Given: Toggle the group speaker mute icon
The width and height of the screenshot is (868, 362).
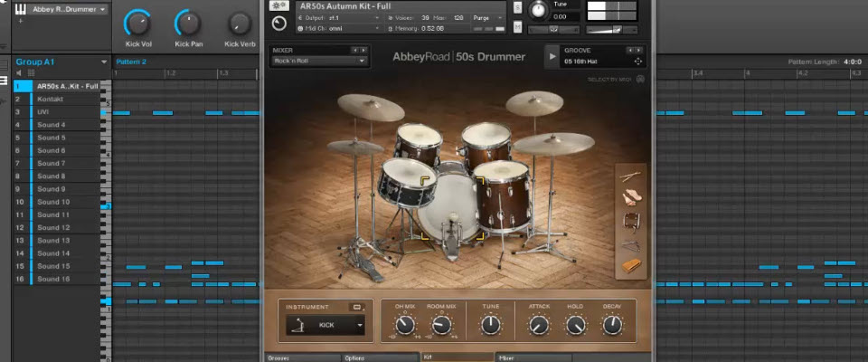Looking at the screenshot, I should coord(19,73).
